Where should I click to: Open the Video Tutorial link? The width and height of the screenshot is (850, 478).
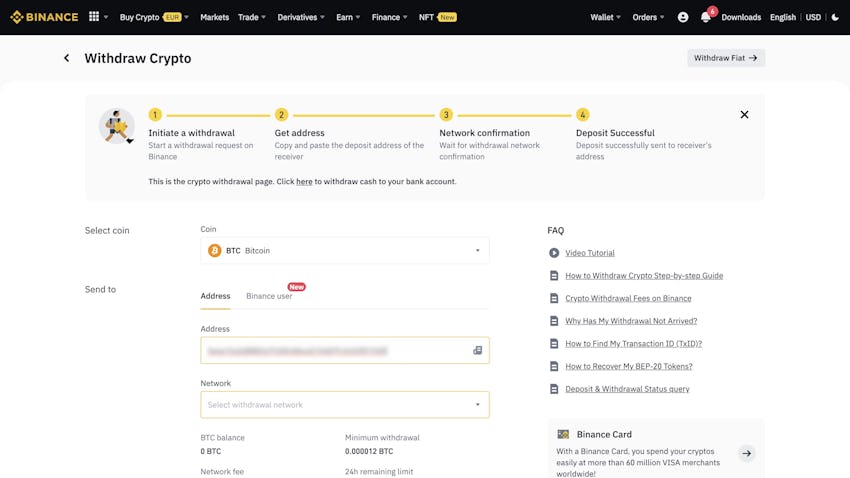590,253
